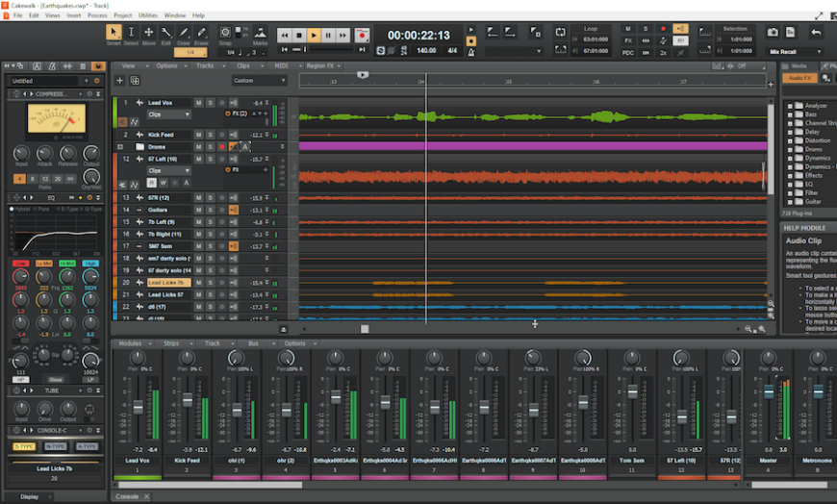This screenshot has width=837, height=504.
Task: Switch to the Audio FX browser tab
Action: pos(799,78)
